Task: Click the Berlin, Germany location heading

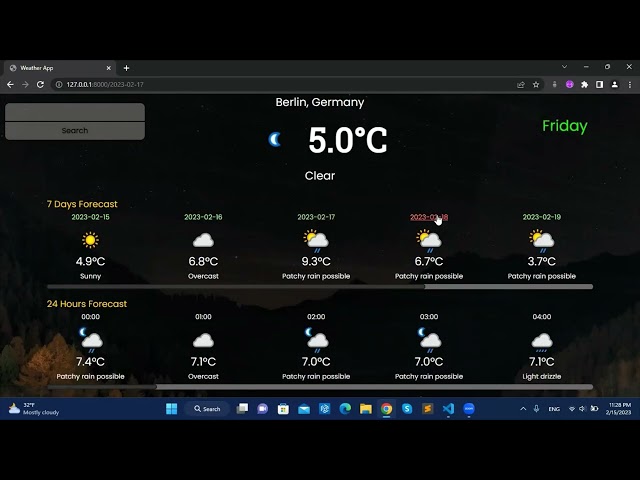Action: click(x=320, y=102)
